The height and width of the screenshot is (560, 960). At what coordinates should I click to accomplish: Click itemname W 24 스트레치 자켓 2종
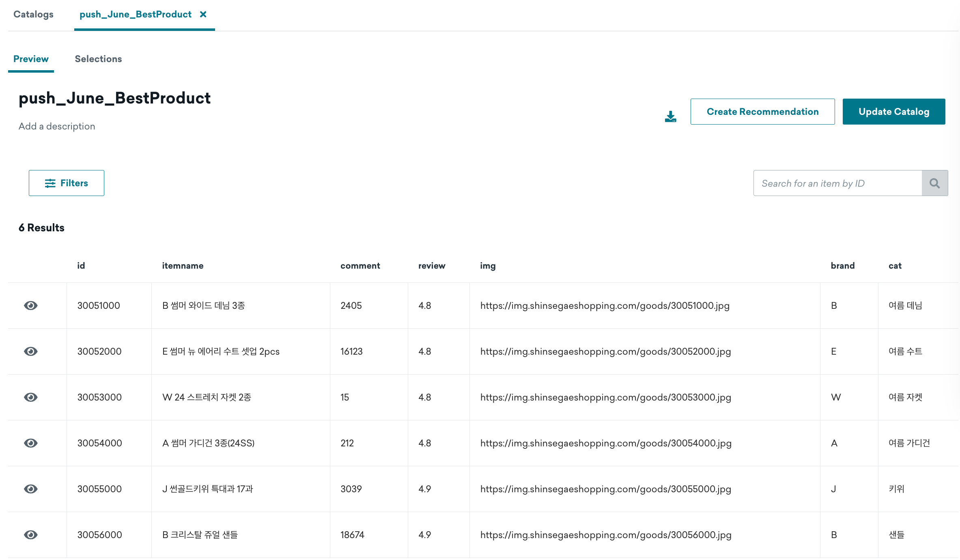(x=207, y=397)
